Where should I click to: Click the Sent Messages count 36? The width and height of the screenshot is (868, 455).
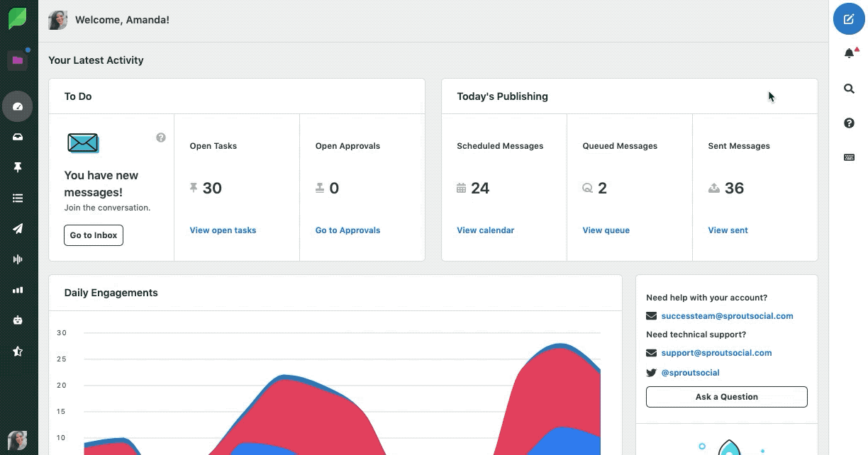point(734,188)
